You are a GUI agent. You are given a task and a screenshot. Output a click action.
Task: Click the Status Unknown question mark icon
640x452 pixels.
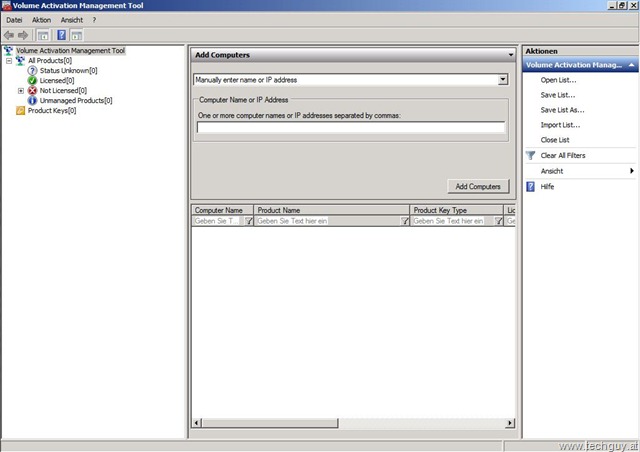click(32, 71)
